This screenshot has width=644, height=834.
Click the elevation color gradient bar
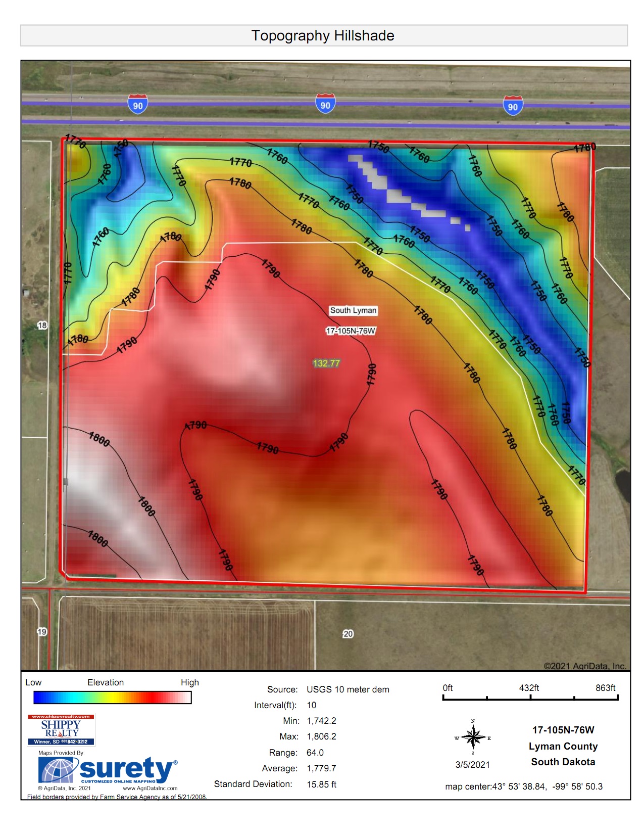[112, 698]
